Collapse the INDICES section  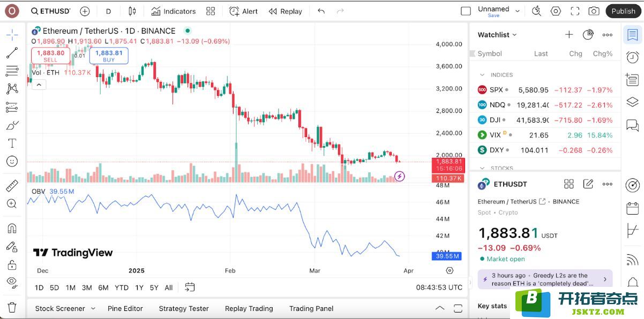click(482, 75)
